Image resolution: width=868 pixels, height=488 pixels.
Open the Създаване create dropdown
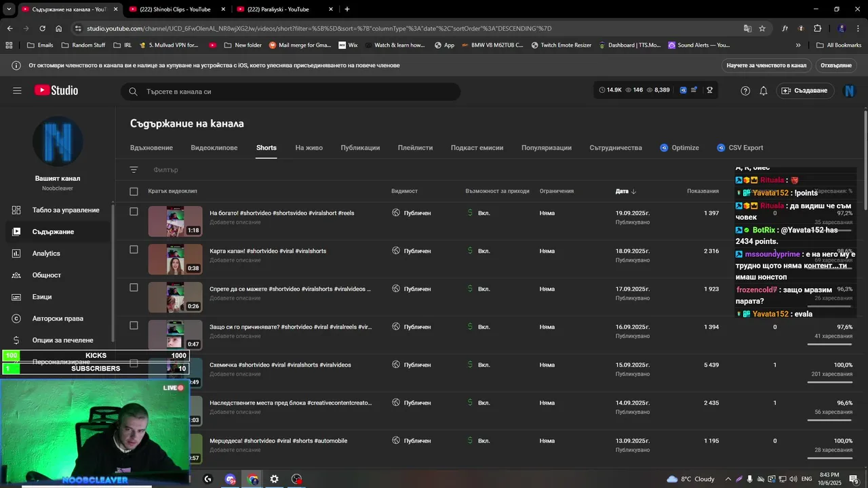click(805, 91)
